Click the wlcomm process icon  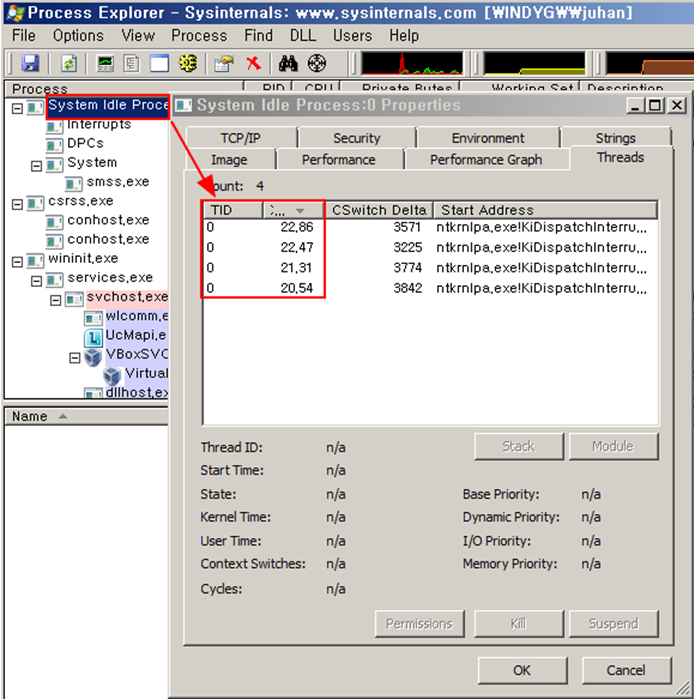(93, 318)
